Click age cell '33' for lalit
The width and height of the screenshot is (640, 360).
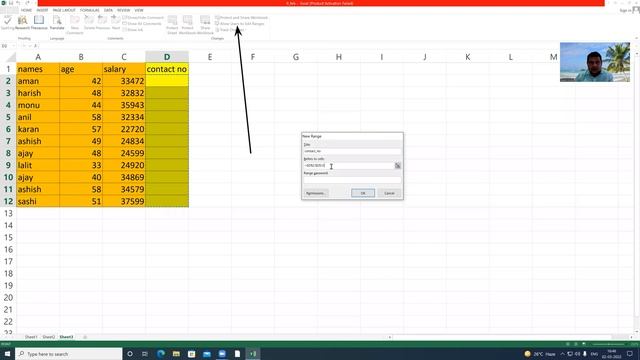coord(81,165)
